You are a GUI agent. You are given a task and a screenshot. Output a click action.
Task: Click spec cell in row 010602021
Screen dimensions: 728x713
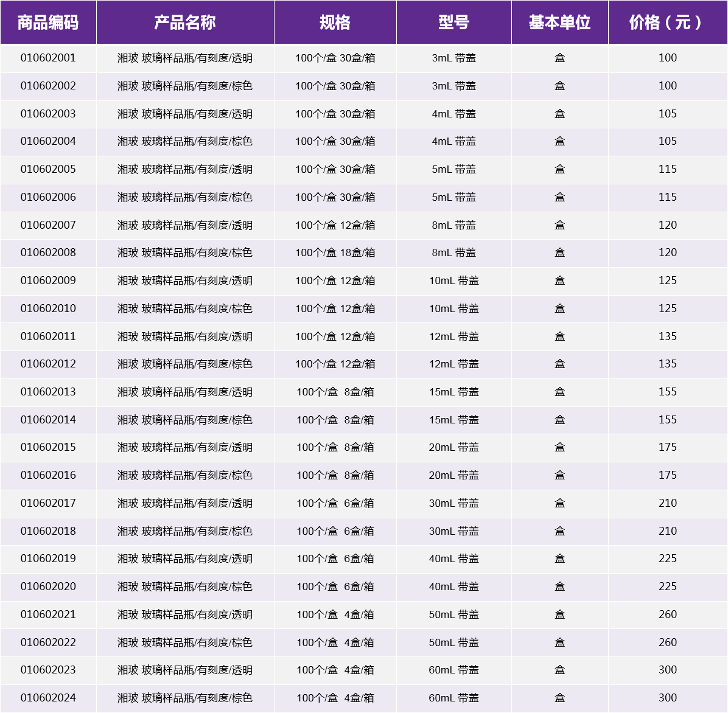pos(335,614)
